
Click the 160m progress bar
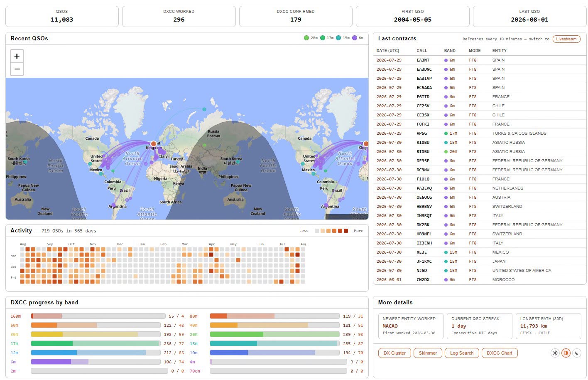[98, 316]
